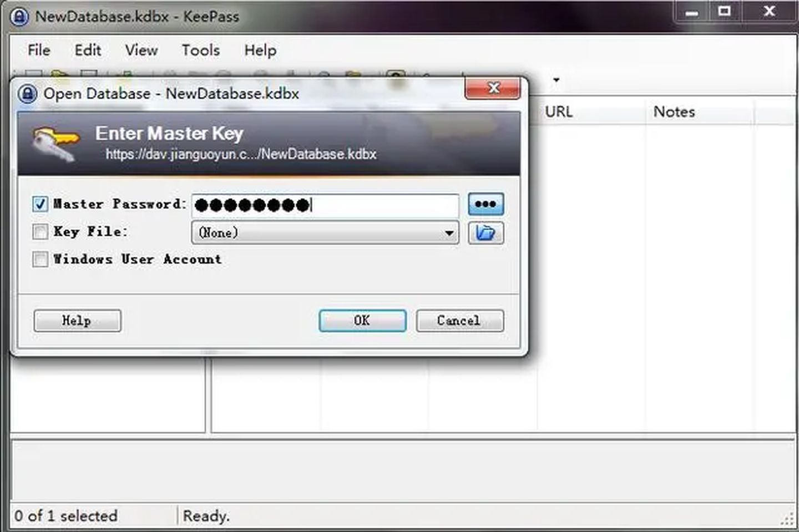The width and height of the screenshot is (799, 532).
Task: Maximize the KeePass window
Action: tap(724, 12)
